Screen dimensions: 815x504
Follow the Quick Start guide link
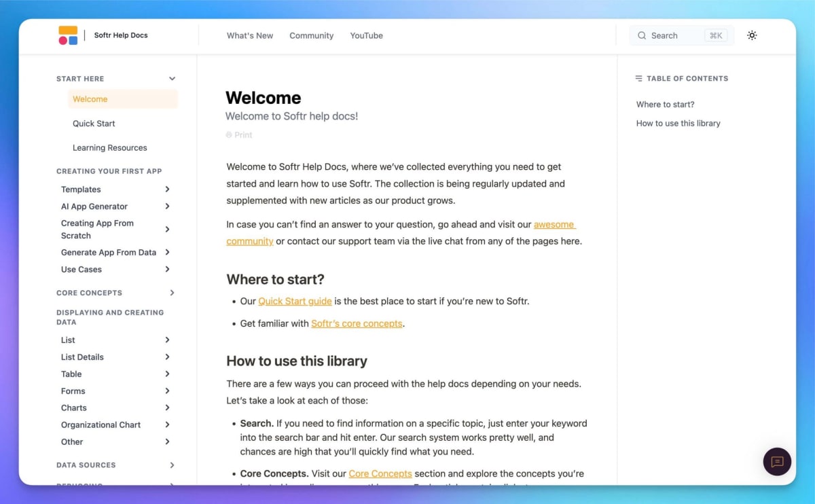295,302
